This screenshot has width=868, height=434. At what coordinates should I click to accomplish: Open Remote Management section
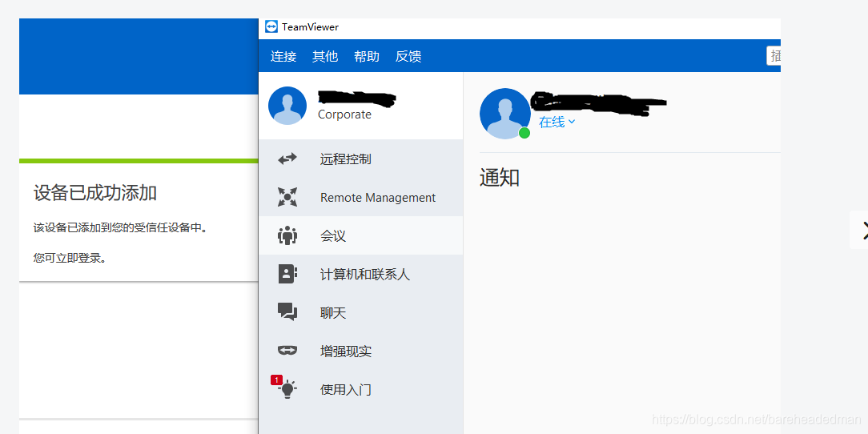(361, 197)
